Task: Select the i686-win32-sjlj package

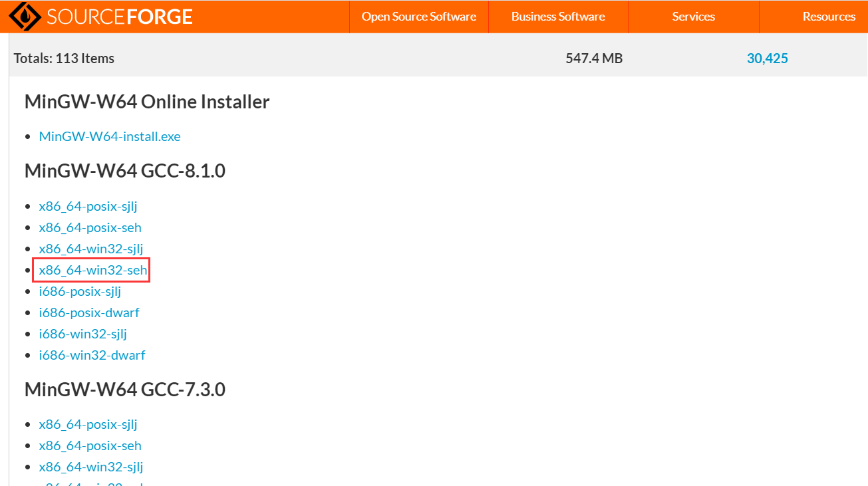Action: pyautogui.click(x=82, y=334)
